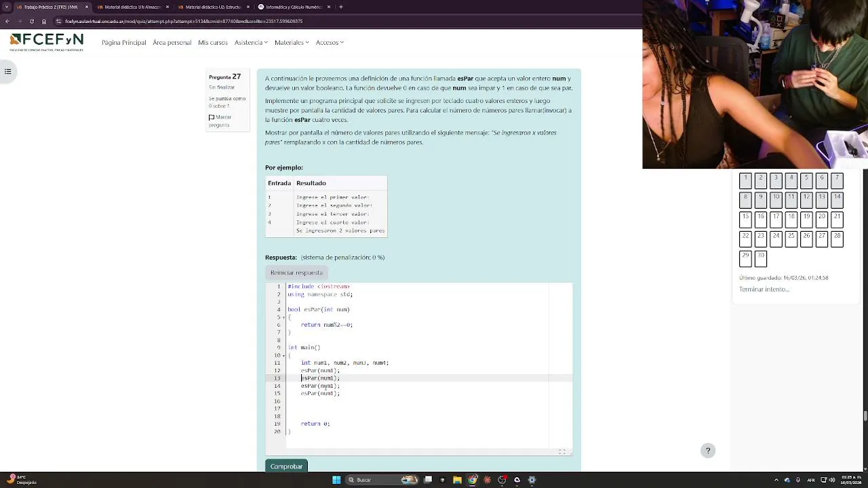Expand the Materiales dropdown menu

tap(292, 42)
